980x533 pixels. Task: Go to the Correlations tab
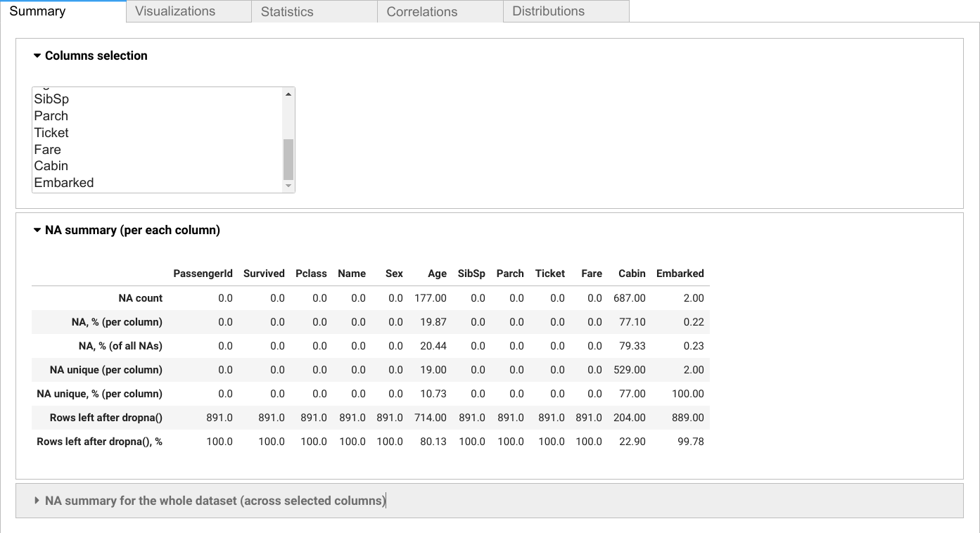[440, 11]
